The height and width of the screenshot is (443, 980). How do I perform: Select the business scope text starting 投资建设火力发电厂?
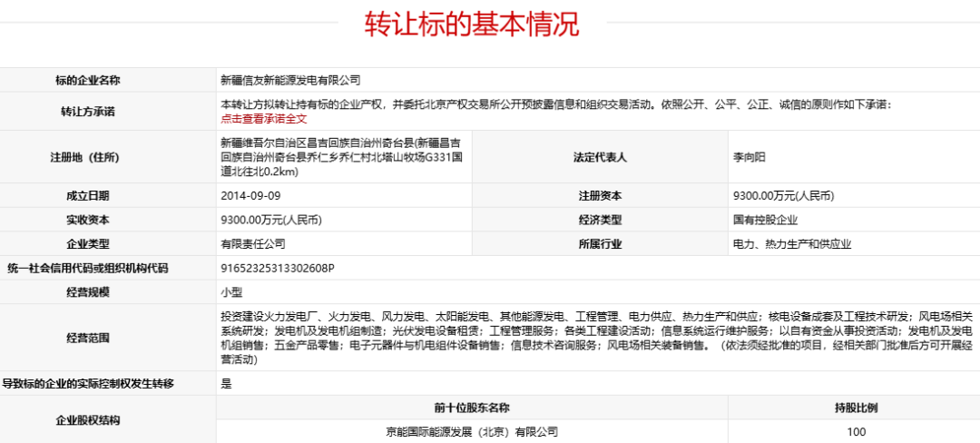pos(597,338)
